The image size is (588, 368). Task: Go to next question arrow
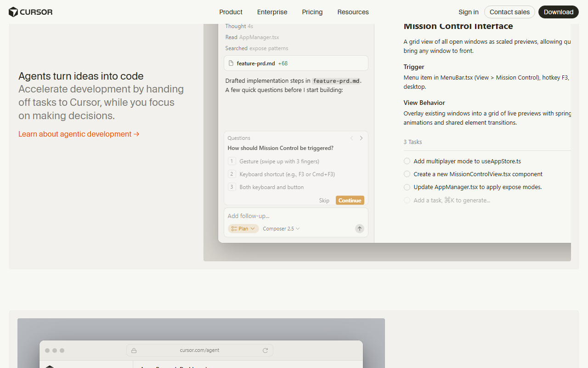(x=361, y=138)
